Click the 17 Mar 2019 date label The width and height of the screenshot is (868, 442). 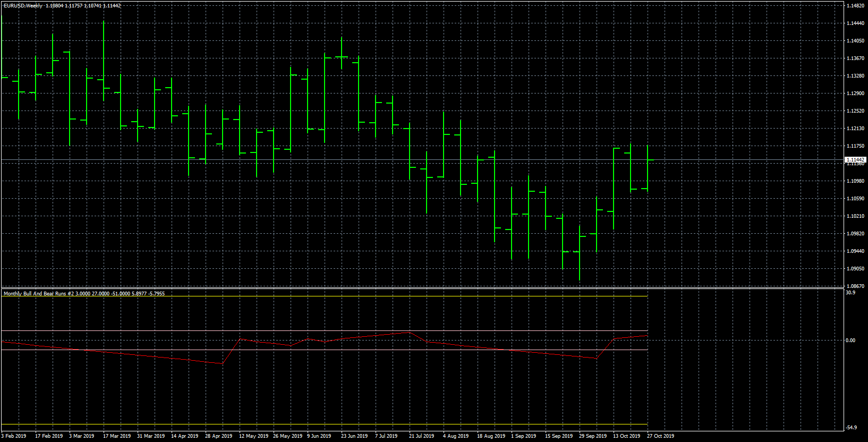[117, 436]
